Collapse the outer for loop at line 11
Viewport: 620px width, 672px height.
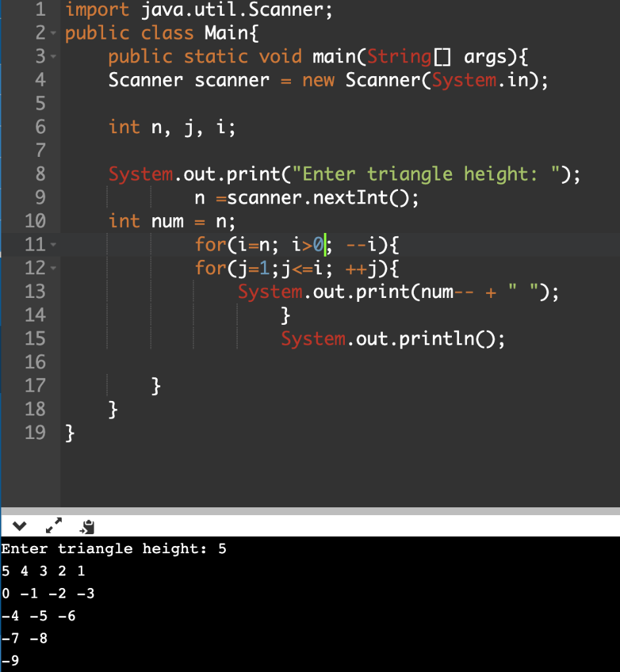55,244
